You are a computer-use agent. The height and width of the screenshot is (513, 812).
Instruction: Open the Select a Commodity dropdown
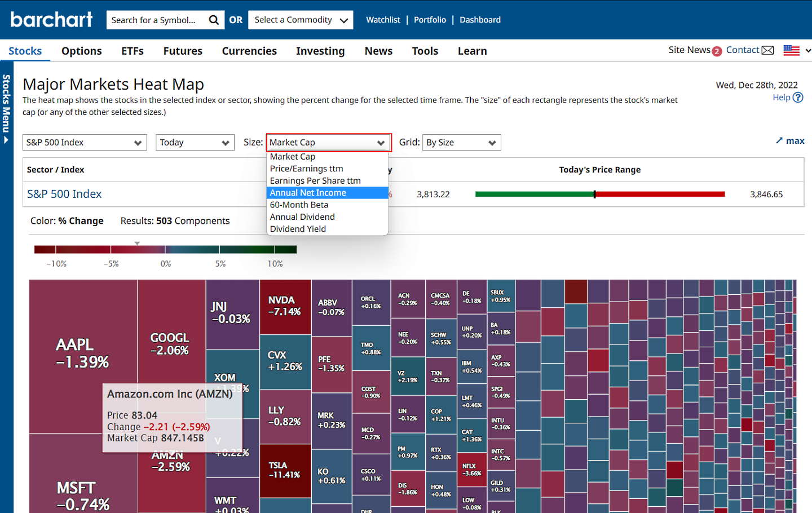click(x=301, y=19)
